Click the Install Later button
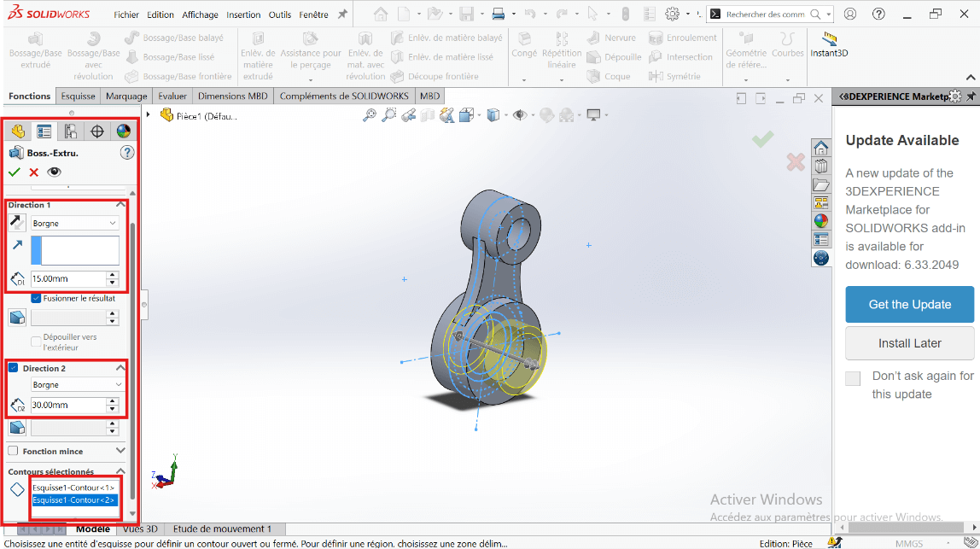 909,343
